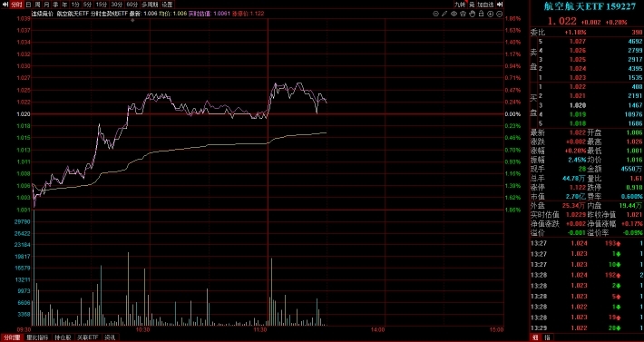The height and width of the screenshot is (342, 644).
Task: Select the hand pan tool icon
Action: coord(472,14)
